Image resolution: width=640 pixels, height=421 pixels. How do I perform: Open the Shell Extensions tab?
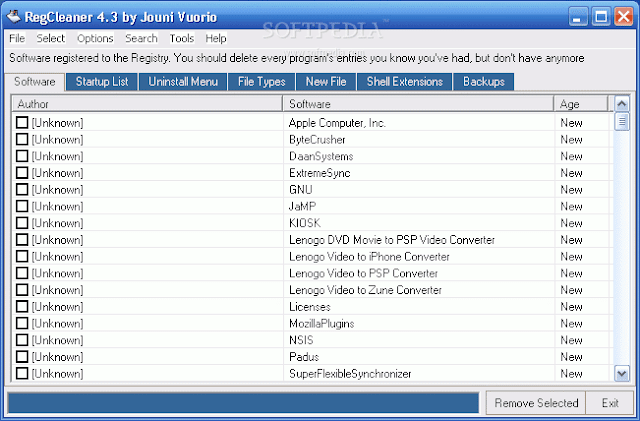(x=404, y=82)
